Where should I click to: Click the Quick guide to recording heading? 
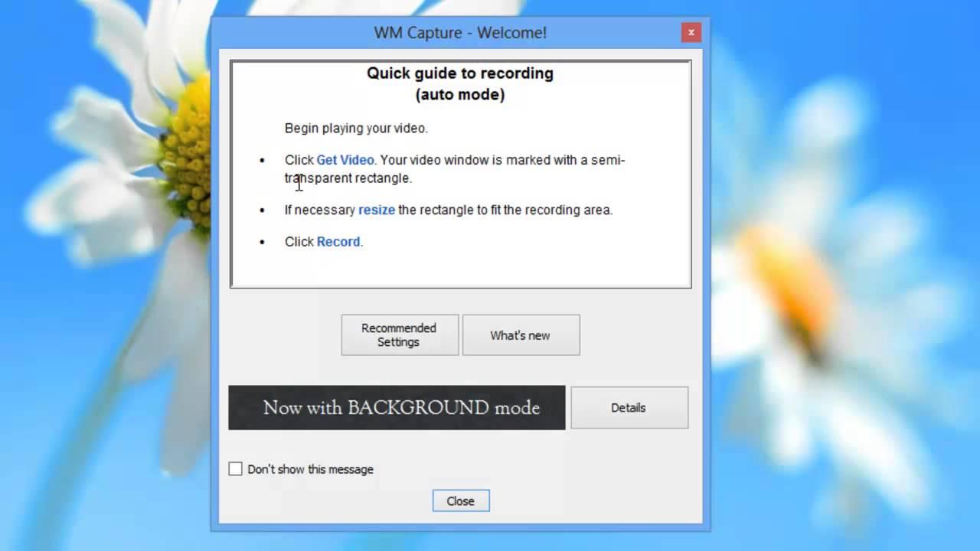(460, 73)
